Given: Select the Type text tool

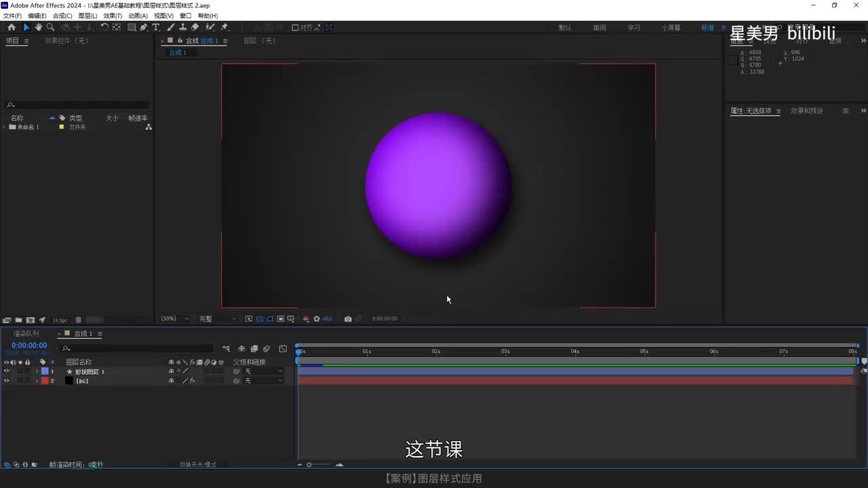Looking at the screenshot, I should [156, 27].
